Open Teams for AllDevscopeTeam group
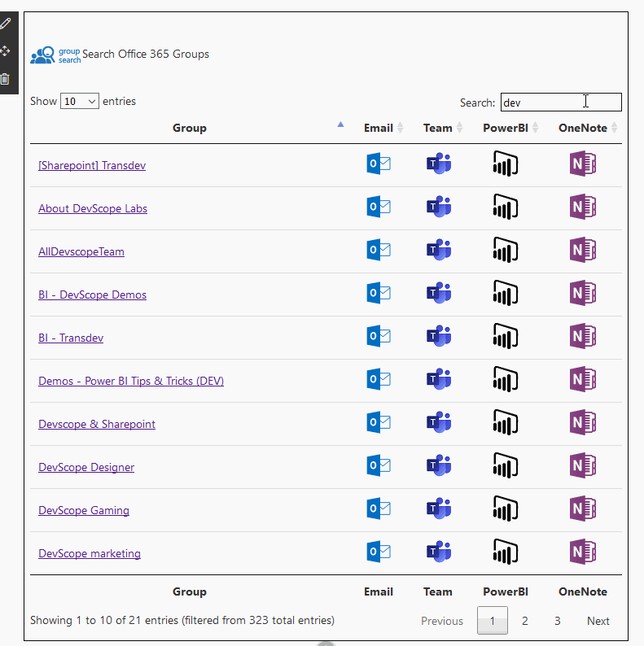Image resolution: width=644 pixels, height=646 pixels. 439,250
